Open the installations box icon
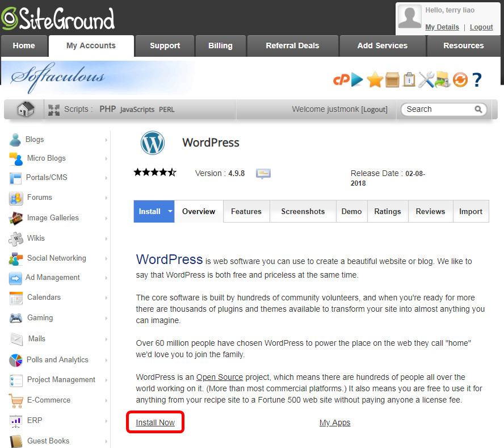The height and width of the screenshot is (448, 504). coord(392,79)
